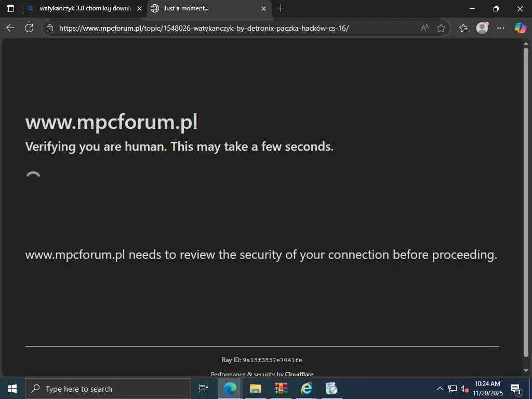Viewport: 532px width, 399px height.
Task: Select the Ray ID text
Action: coord(262,360)
